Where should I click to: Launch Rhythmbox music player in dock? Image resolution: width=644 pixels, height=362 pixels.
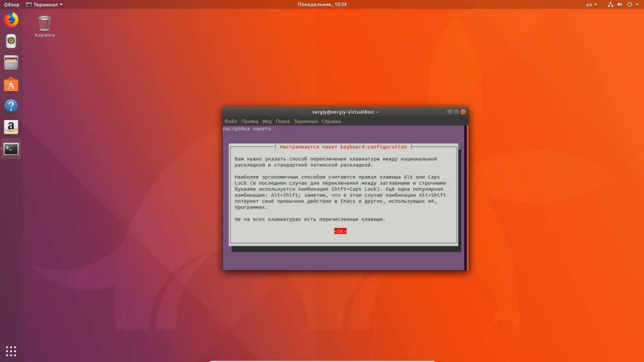click(11, 41)
